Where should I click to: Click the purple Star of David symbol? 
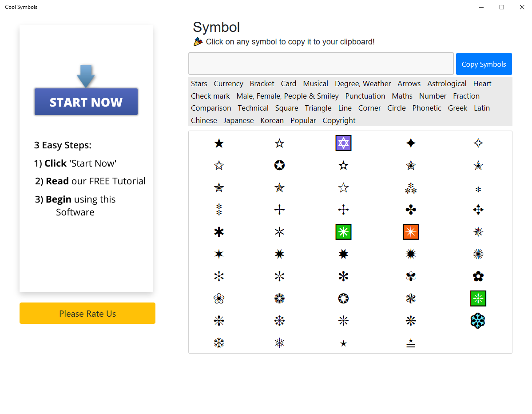[343, 143]
